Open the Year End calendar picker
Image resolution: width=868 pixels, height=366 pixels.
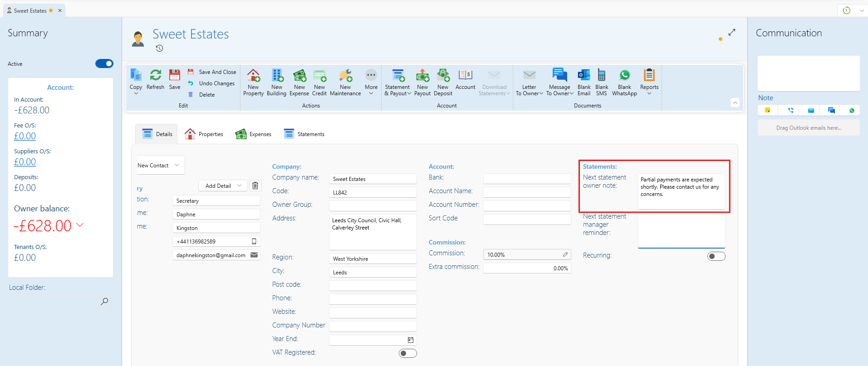(411, 340)
